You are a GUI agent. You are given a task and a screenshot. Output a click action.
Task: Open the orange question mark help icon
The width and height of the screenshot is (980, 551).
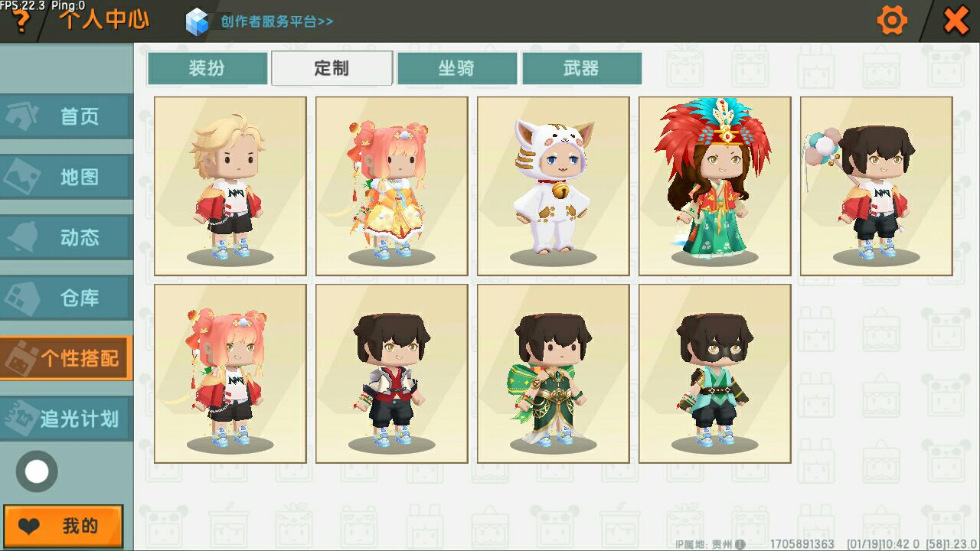tap(21, 21)
